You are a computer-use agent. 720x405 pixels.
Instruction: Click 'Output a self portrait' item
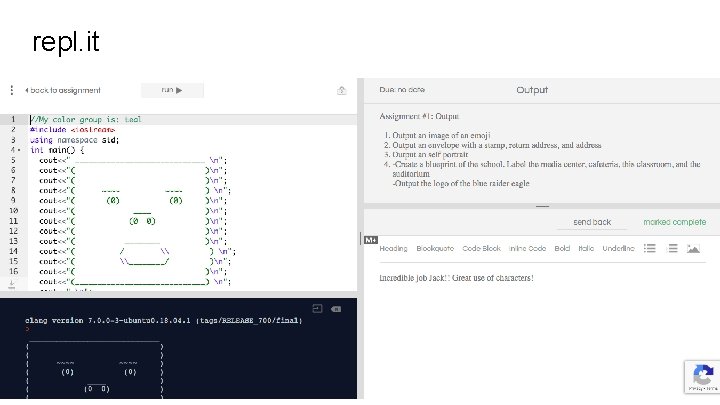point(430,155)
